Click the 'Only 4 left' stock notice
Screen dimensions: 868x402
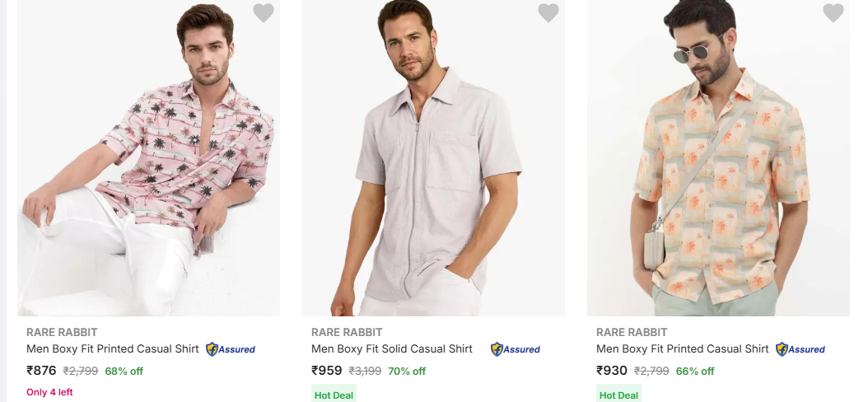[49, 392]
